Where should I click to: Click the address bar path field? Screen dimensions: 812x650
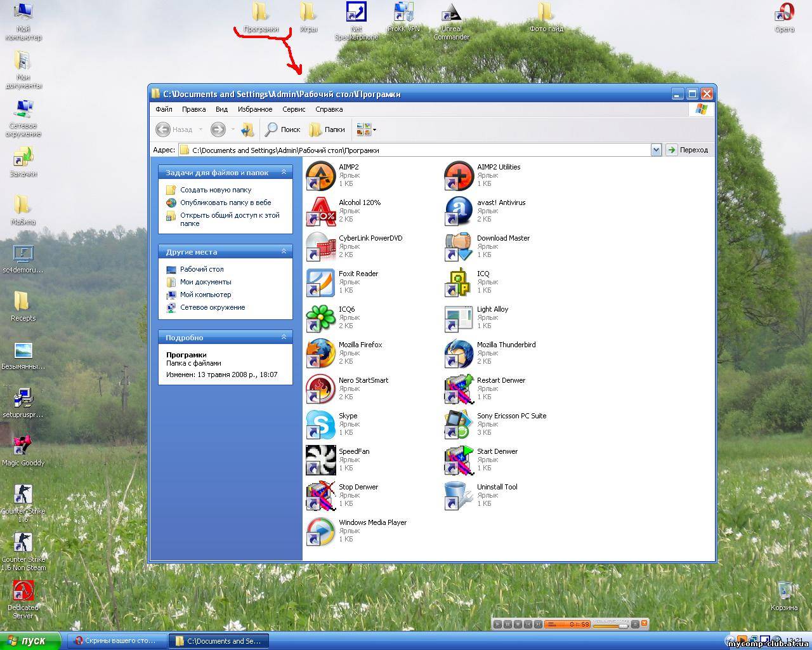point(414,150)
